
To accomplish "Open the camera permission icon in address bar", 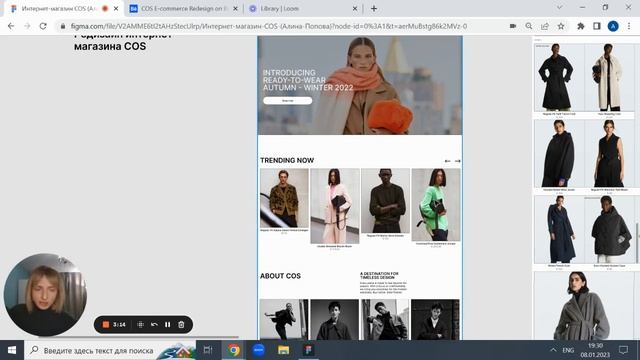I will [513, 26].
